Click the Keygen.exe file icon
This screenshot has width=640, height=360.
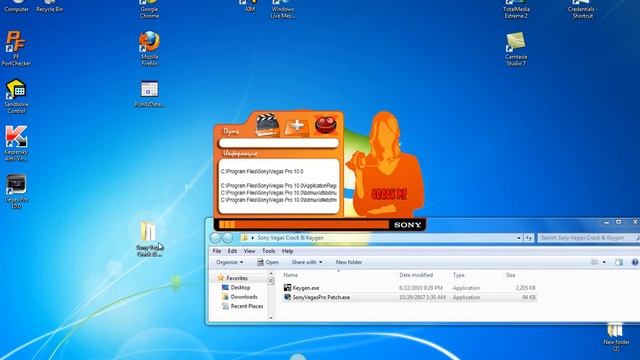287,288
